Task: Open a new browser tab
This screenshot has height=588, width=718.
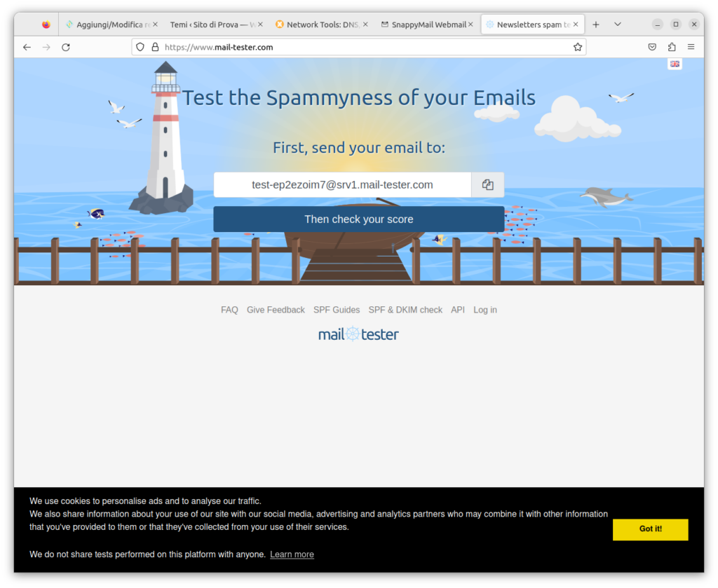Action: click(596, 25)
